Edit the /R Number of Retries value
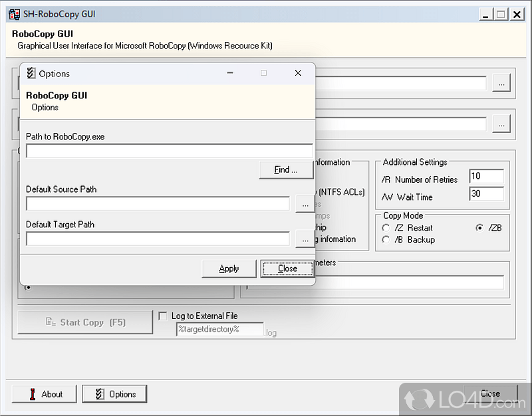The width and height of the screenshot is (532, 416). click(487, 176)
